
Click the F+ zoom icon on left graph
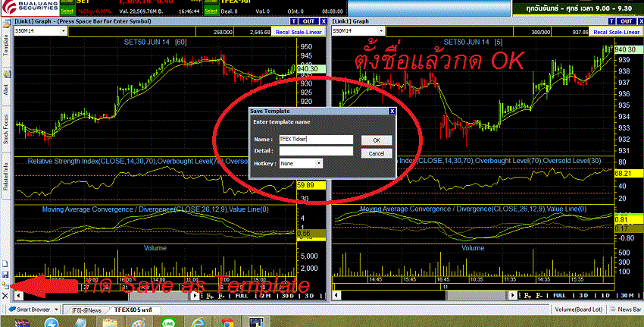pyautogui.click(x=210, y=296)
